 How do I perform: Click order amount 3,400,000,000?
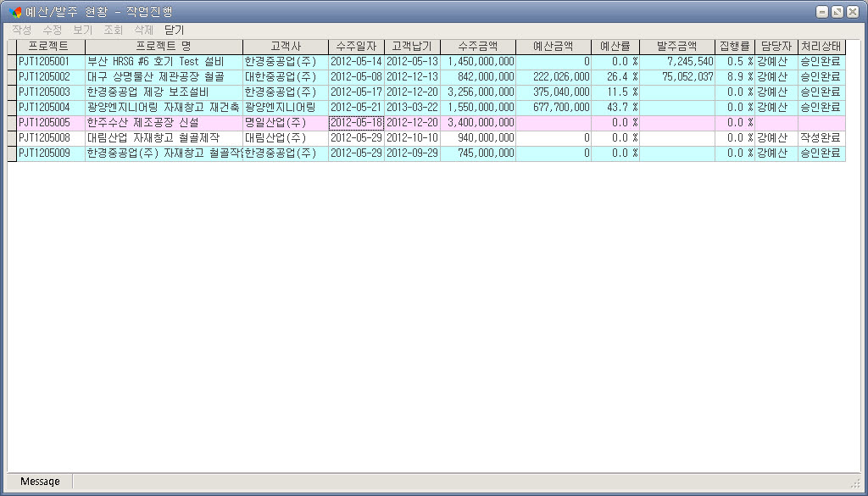tap(478, 122)
